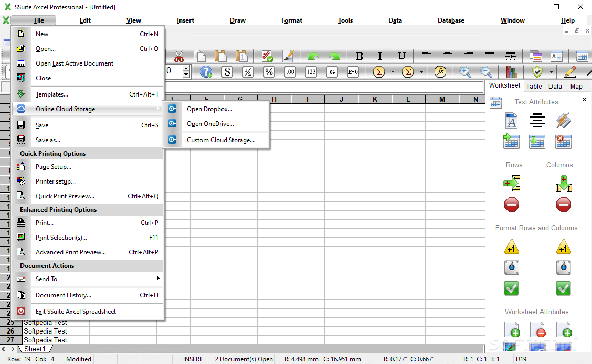Click the rows yellow +1 icon
The width and height of the screenshot is (592, 364).
tap(512, 247)
